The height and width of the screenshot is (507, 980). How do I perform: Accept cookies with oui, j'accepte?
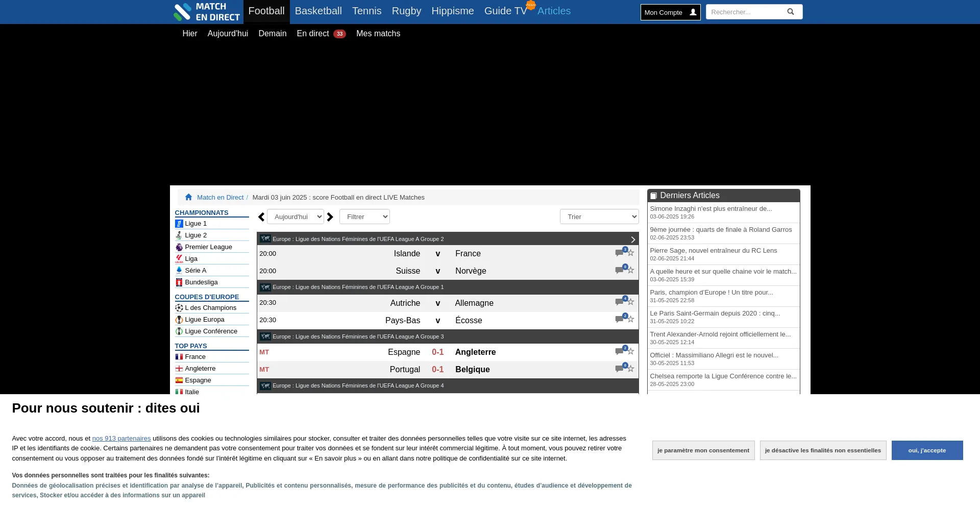click(x=927, y=450)
